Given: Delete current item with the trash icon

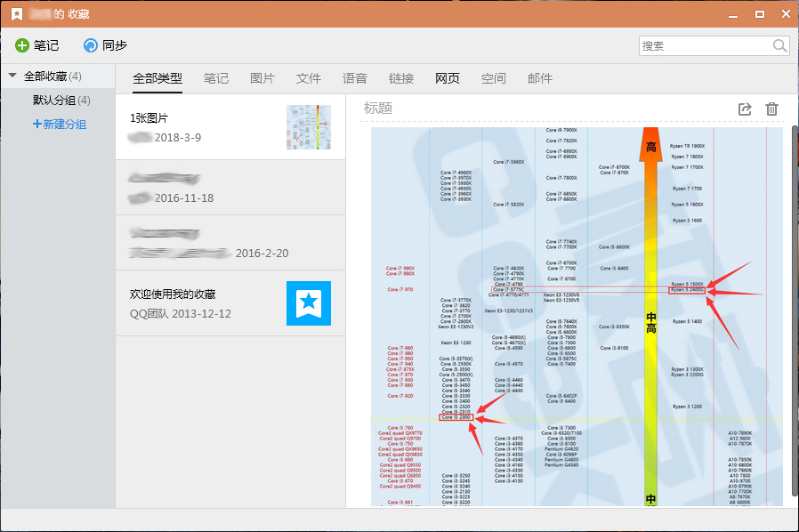Looking at the screenshot, I should pyautogui.click(x=771, y=109).
